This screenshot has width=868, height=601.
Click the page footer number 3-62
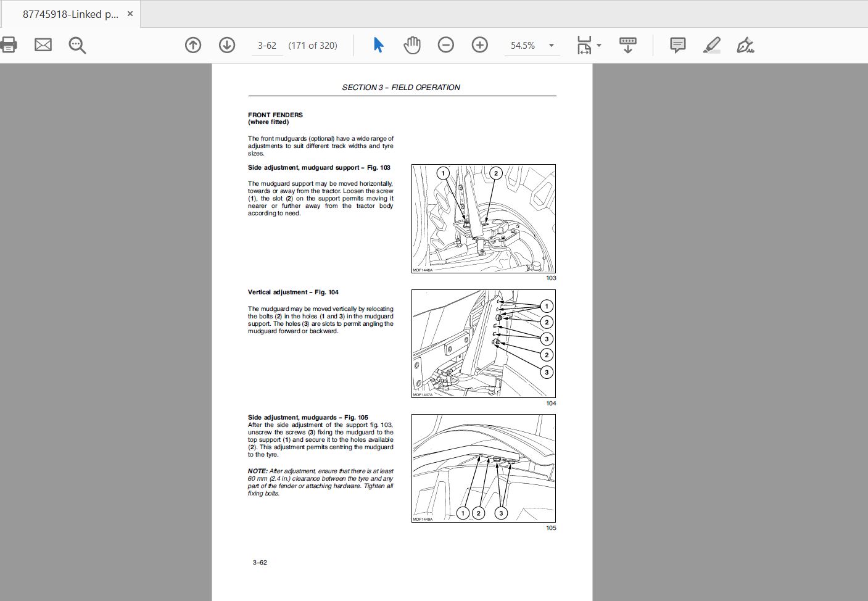click(x=260, y=563)
